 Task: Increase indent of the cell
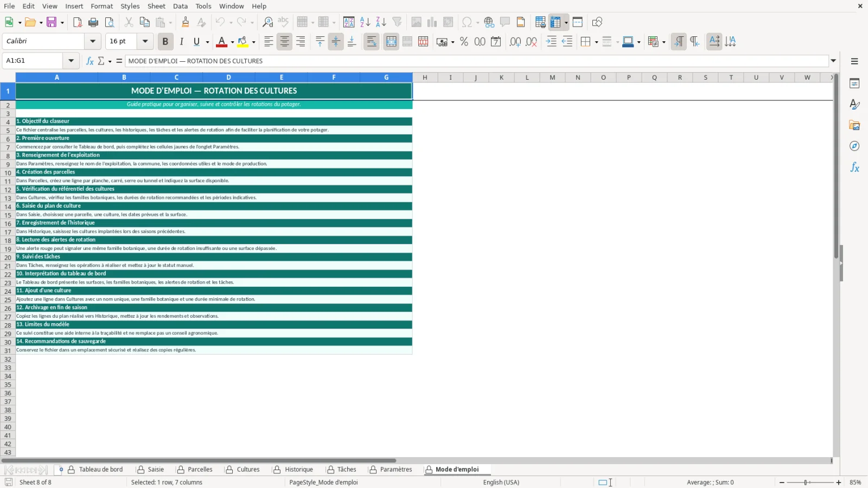coord(551,42)
